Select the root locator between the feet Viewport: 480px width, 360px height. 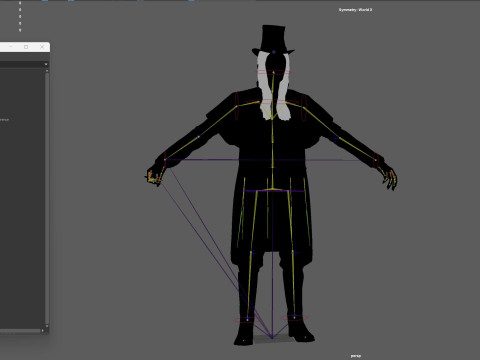click(272, 338)
